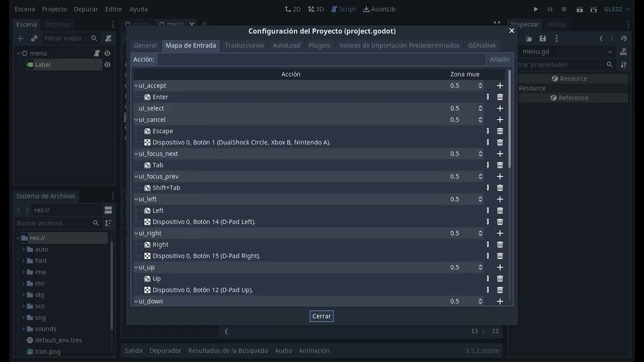Close the project settings dialog

pos(512,31)
